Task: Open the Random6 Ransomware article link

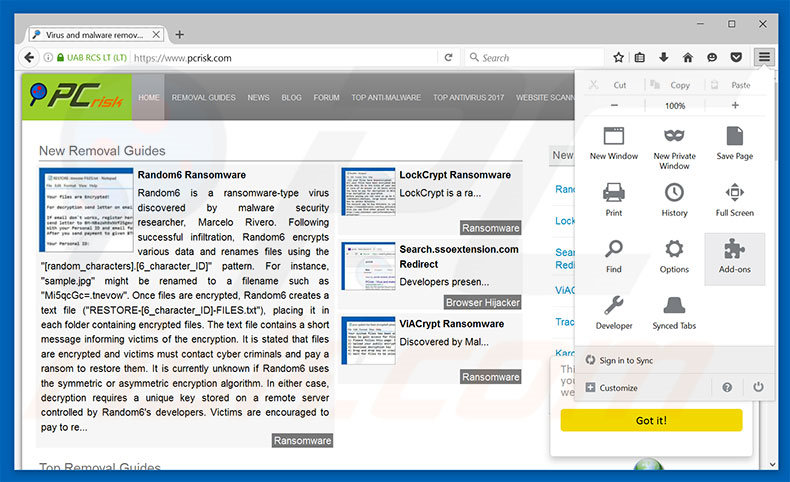Action: pyautogui.click(x=191, y=175)
